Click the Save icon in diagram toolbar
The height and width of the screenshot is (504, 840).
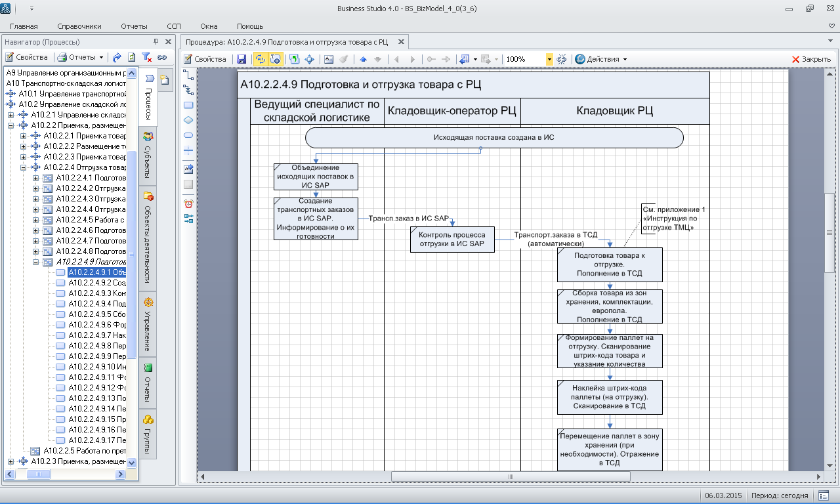click(x=241, y=59)
